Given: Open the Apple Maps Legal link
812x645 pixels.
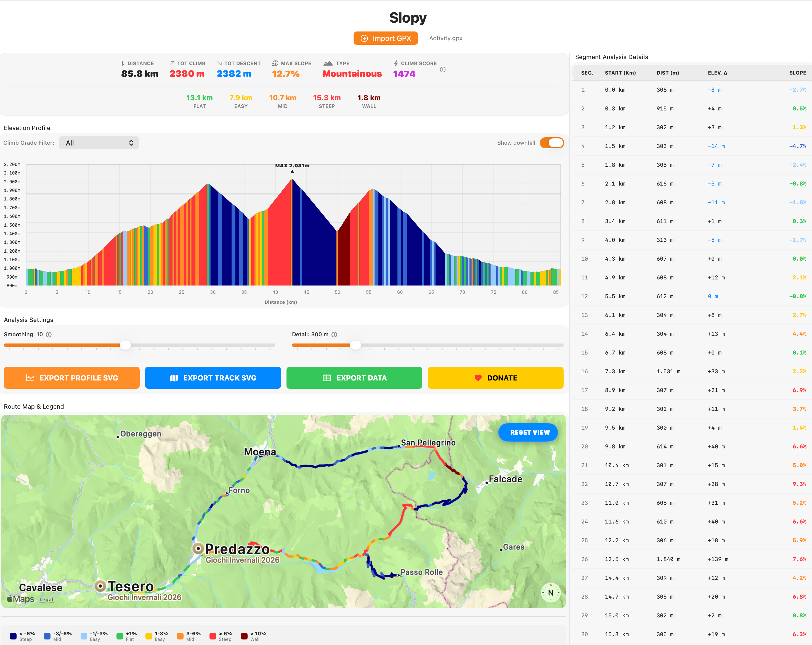Looking at the screenshot, I should [46, 600].
